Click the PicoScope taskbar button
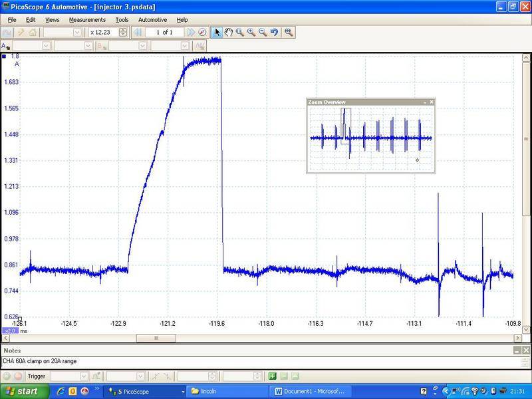The height and width of the screenshot is (399, 532). point(145,392)
